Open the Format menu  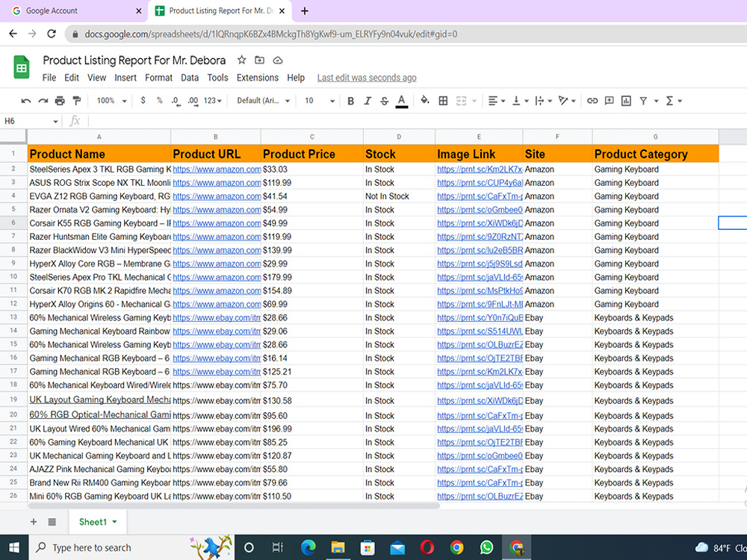click(x=158, y=78)
